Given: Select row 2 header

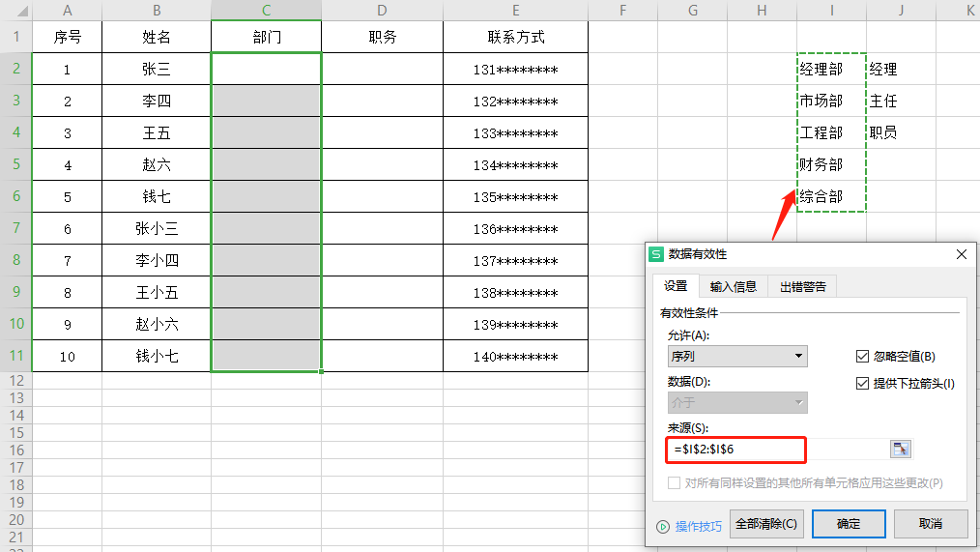Looking at the screenshot, I should click(x=15, y=68).
